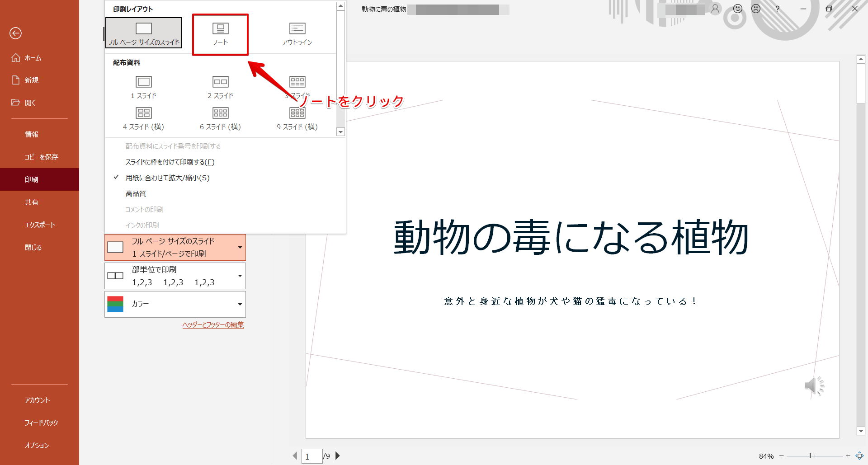Click the user account icon in title bar

[715, 9]
